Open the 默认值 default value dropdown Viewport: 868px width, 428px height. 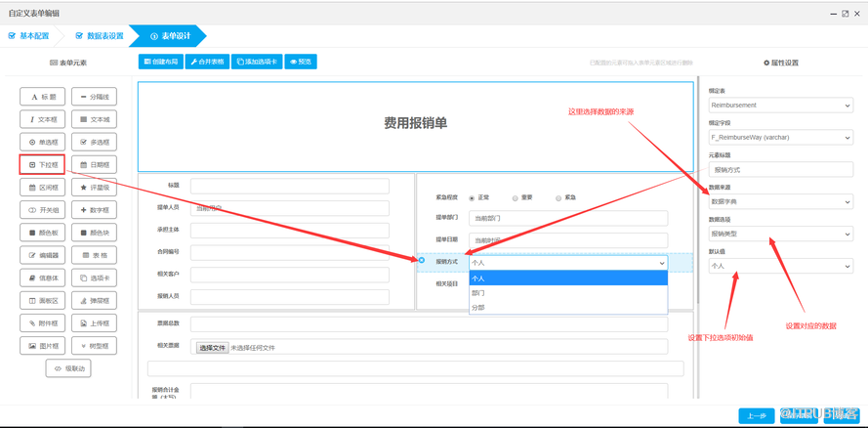pos(780,266)
